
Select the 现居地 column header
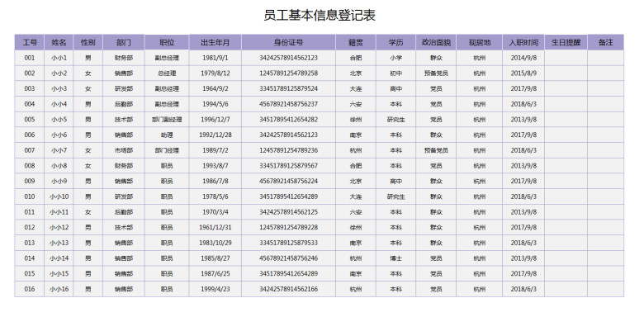coord(480,42)
